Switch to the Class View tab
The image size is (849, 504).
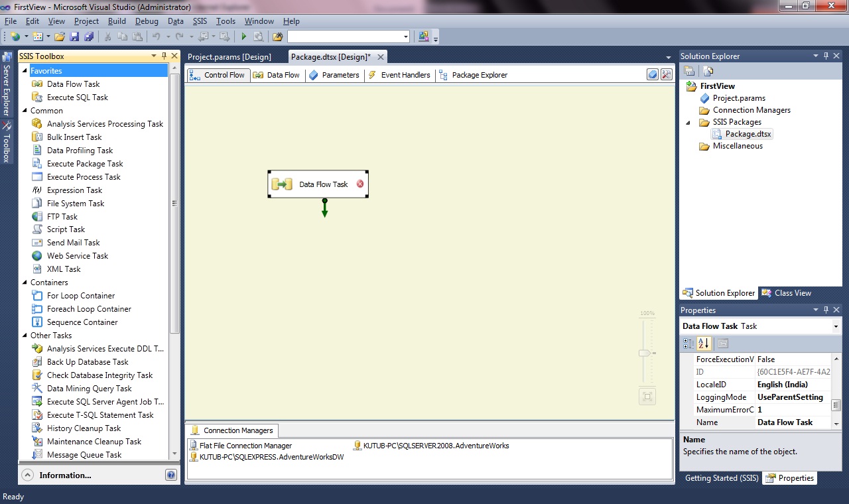tap(786, 293)
